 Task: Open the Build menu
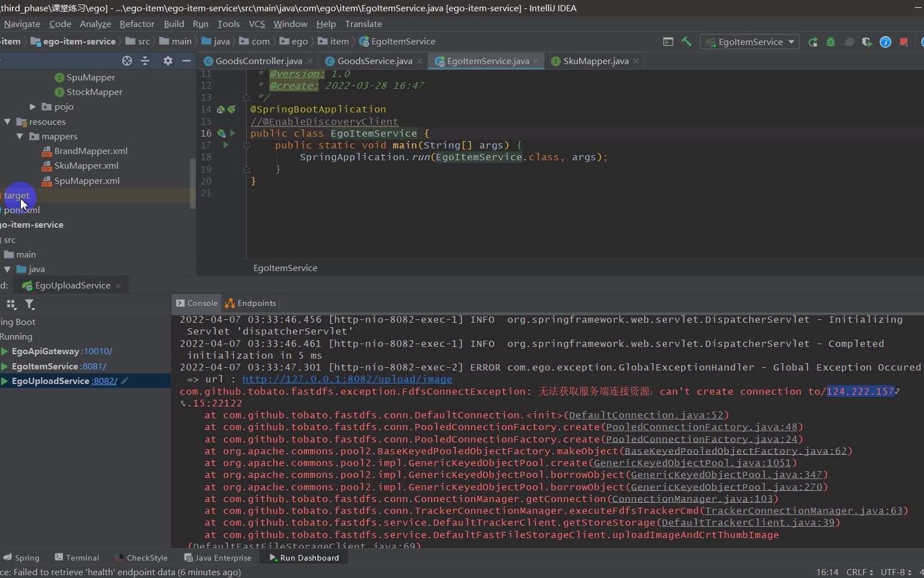tap(174, 24)
